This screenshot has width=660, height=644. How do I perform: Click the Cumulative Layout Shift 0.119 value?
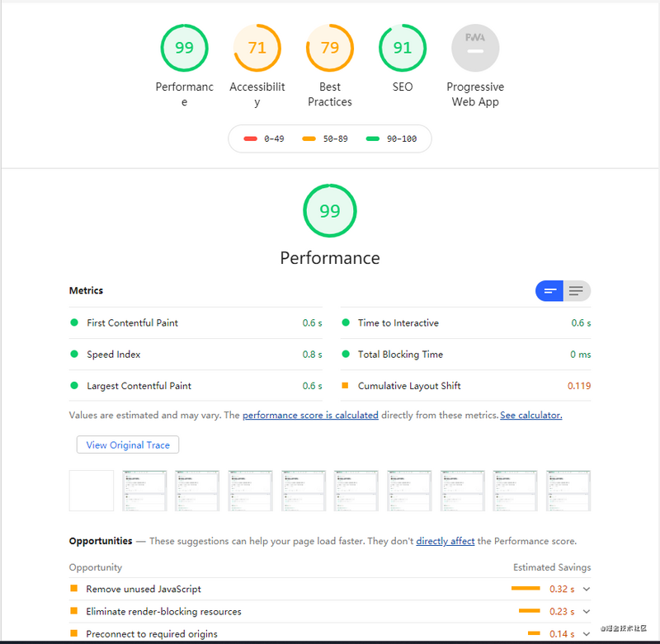[579, 386]
